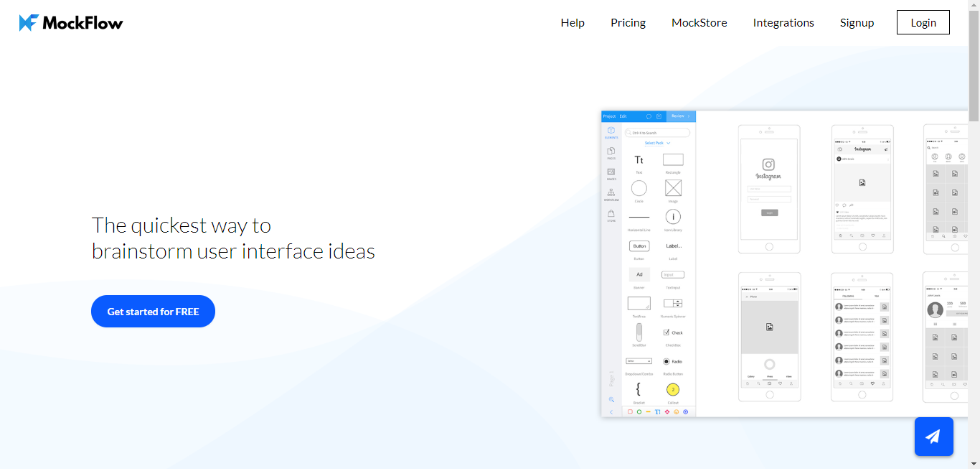Click the Ctrl+K search field
Image resolution: width=980 pixels, height=471 pixels.
[x=657, y=133]
